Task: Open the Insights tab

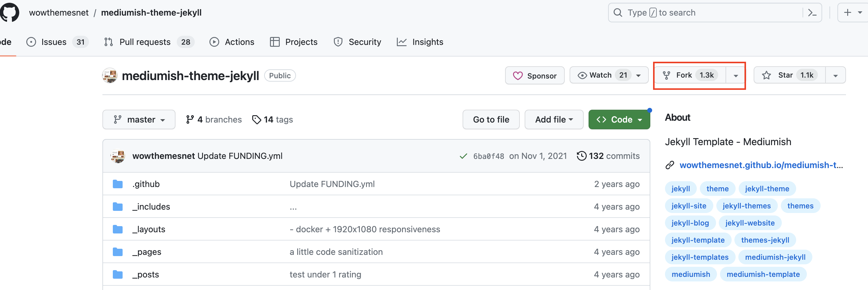Action: 420,42
